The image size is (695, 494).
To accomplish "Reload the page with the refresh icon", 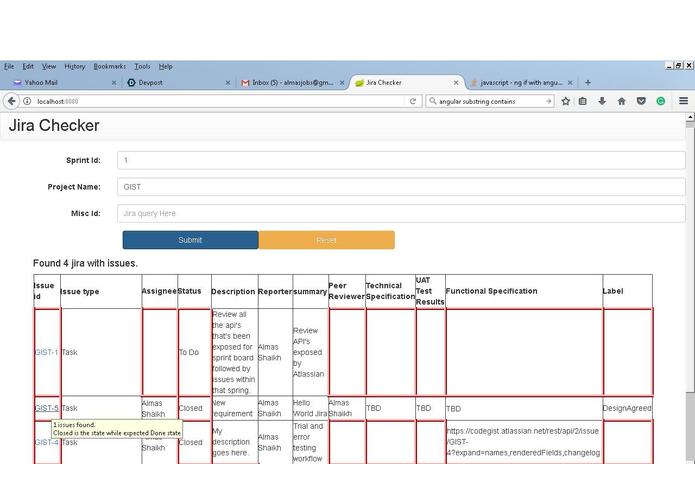I will pyautogui.click(x=413, y=101).
